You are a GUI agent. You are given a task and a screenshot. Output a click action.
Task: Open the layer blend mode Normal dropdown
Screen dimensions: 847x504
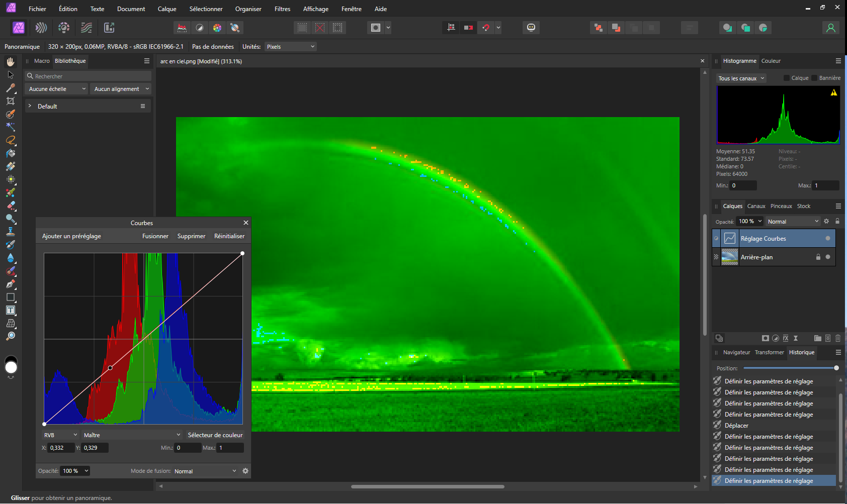793,222
